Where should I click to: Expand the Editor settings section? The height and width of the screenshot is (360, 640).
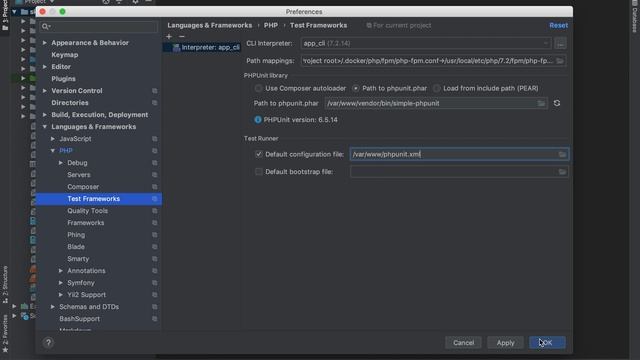coord(44,67)
